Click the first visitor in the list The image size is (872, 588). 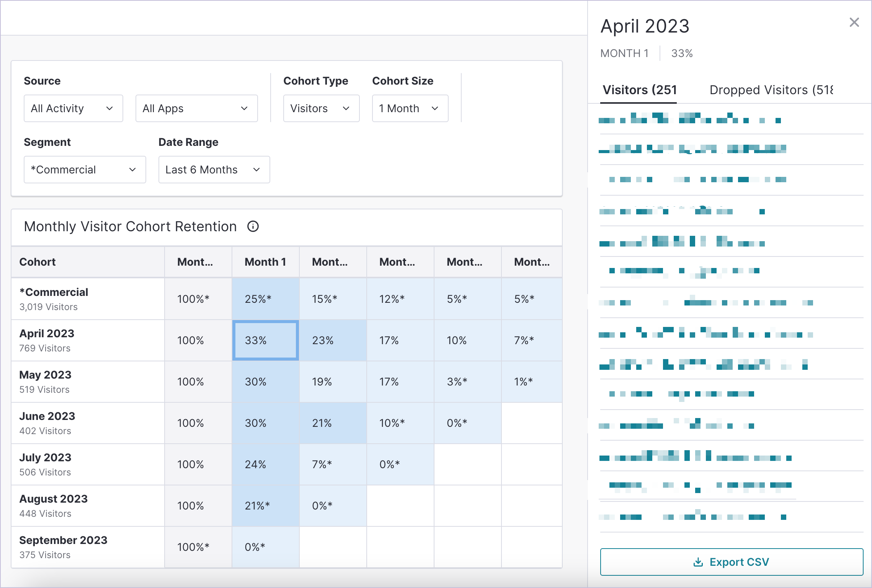pos(689,119)
